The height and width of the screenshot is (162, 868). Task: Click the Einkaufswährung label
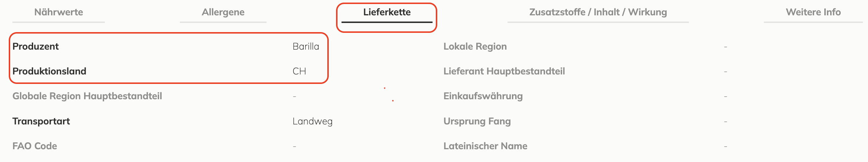tap(483, 96)
